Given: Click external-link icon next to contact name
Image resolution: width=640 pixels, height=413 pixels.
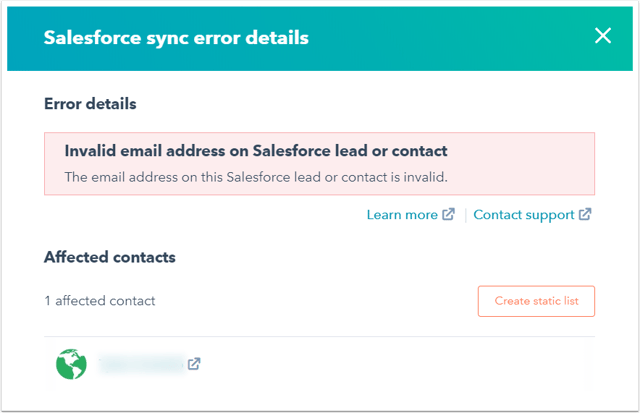Looking at the screenshot, I should point(194,364).
